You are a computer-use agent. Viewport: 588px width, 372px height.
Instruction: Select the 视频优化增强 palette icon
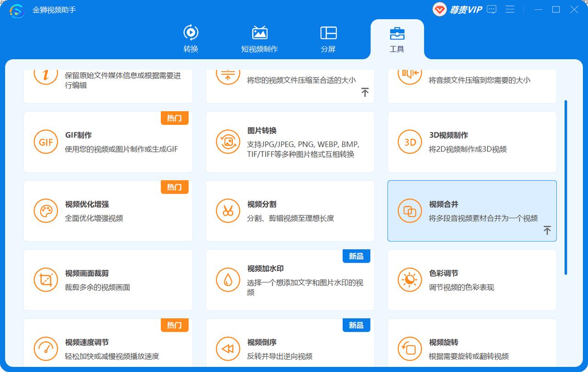[x=45, y=210]
